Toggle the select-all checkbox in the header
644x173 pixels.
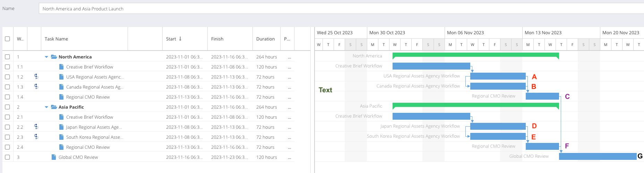tap(7, 39)
